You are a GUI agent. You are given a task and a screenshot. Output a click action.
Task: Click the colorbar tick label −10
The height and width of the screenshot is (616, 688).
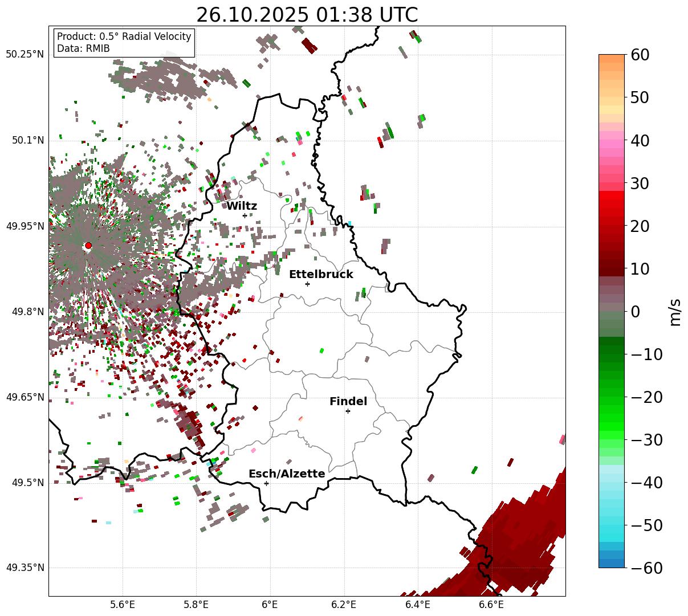(x=646, y=354)
